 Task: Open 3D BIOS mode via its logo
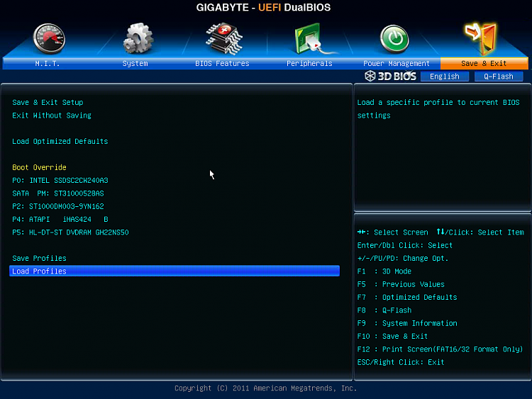pyautogui.click(x=391, y=76)
